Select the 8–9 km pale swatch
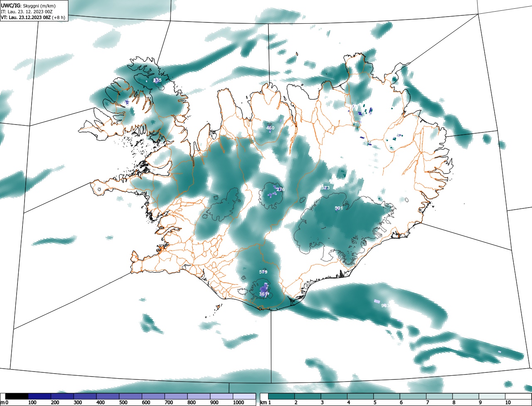 click(x=466, y=396)
